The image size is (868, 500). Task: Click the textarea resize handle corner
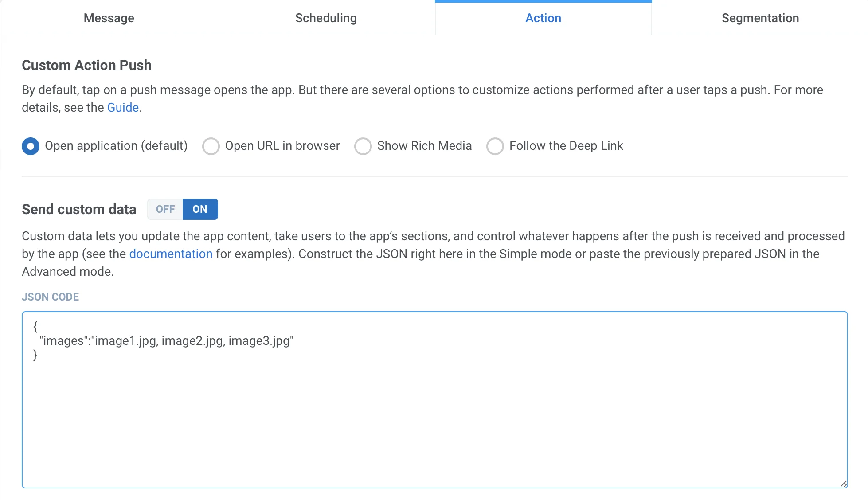[843, 484]
